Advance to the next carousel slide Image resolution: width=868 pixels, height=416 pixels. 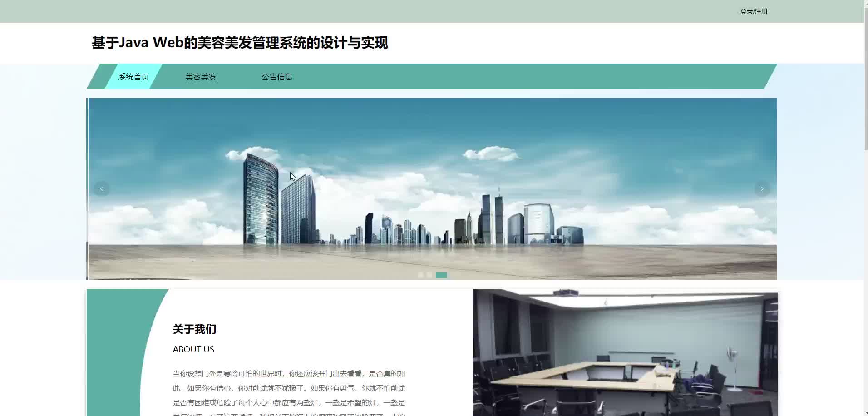(x=762, y=188)
